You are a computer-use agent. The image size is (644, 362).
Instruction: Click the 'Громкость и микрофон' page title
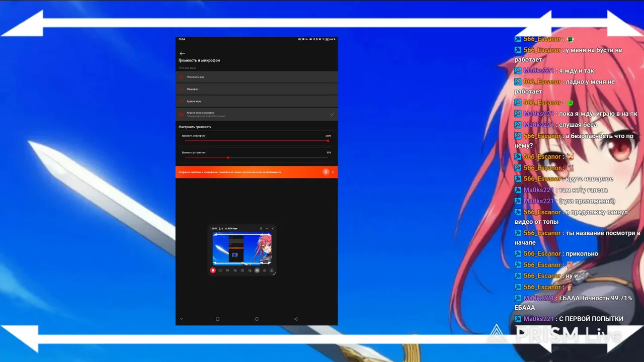[x=199, y=60]
